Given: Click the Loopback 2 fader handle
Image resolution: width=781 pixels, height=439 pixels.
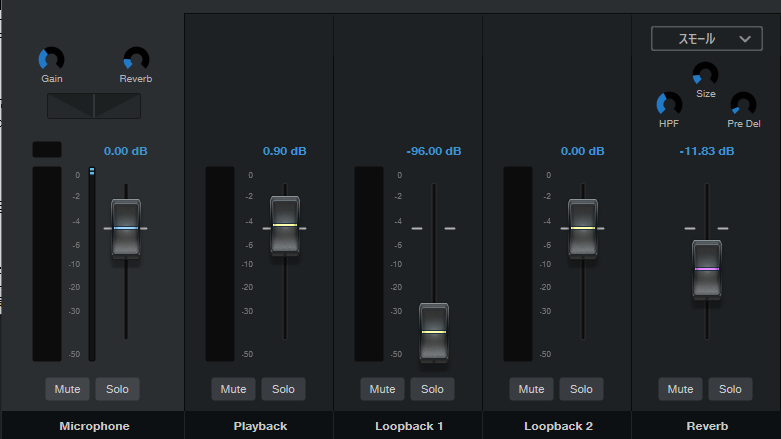Looking at the screenshot, I should [583, 228].
